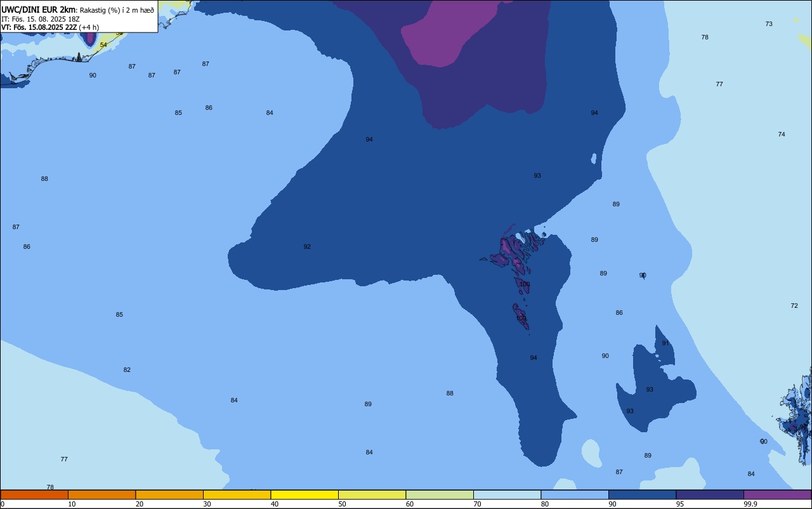The image size is (812, 509).
Task: Click the 60–70 pale green legend swatch
Action: click(x=440, y=494)
